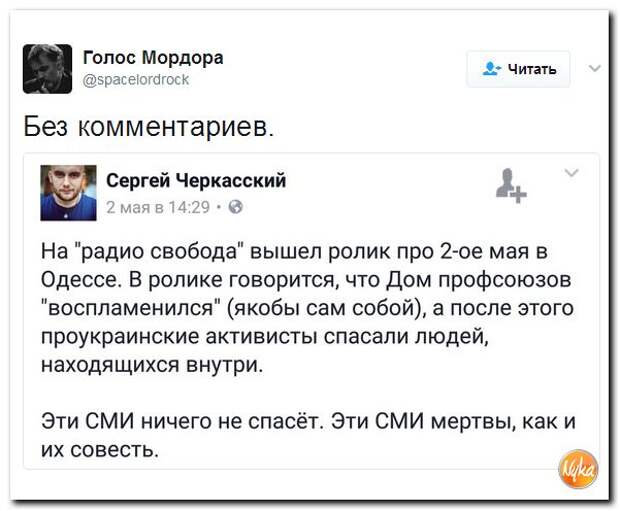Click the Сергей Черкасский author name
Screen dimensions: 620x511
point(196,180)
